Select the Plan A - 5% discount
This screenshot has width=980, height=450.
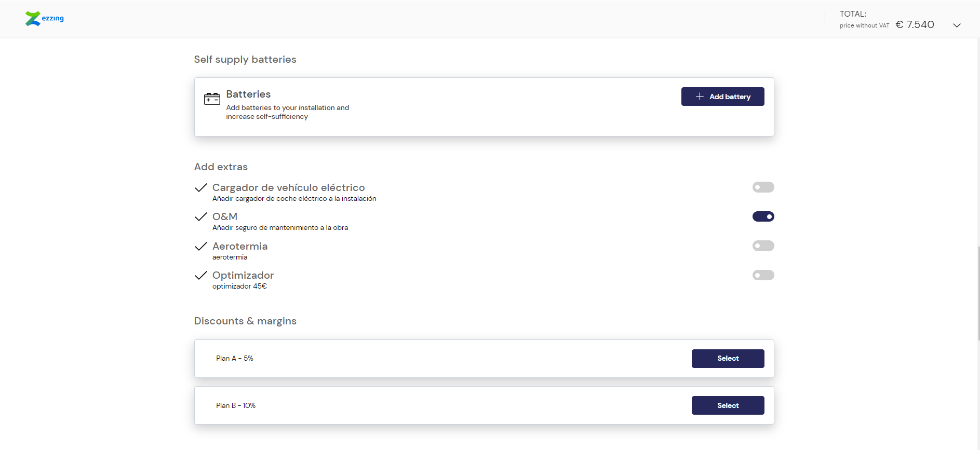coord(728,359)
